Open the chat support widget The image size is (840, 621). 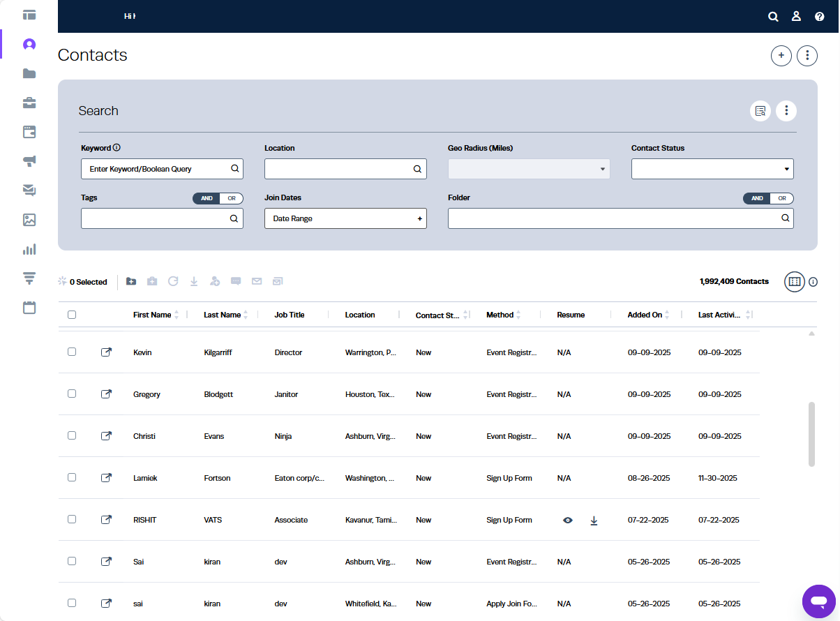819,600
